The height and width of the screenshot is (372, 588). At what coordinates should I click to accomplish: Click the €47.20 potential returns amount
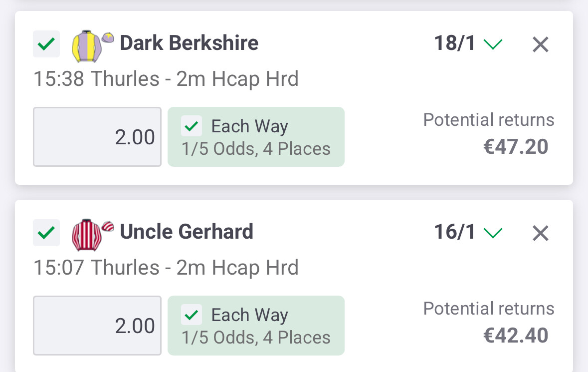pos(516,147)
